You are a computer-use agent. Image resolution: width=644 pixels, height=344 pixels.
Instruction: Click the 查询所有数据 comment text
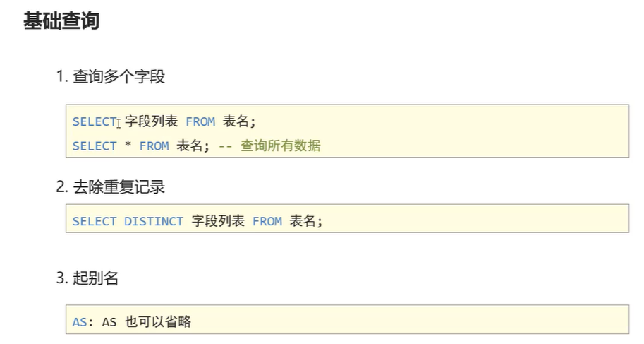[x=280, y=146]
